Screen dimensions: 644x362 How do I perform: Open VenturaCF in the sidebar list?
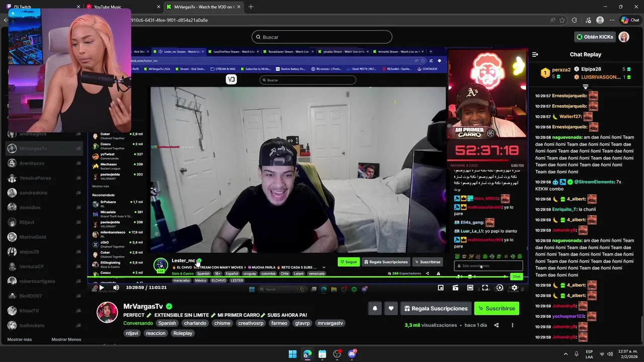pyautogui.click(x=44, y=266)
